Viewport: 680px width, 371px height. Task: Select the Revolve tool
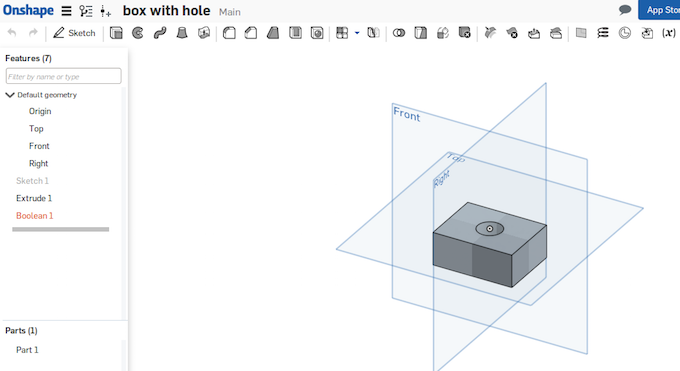click(138, 33)
